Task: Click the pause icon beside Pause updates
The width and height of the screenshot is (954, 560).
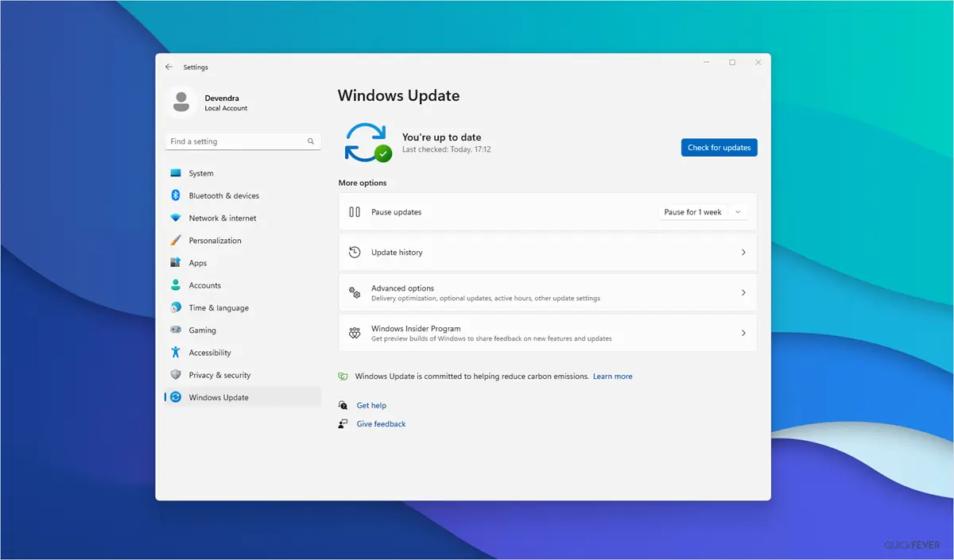Action: [x=355, y=212]
